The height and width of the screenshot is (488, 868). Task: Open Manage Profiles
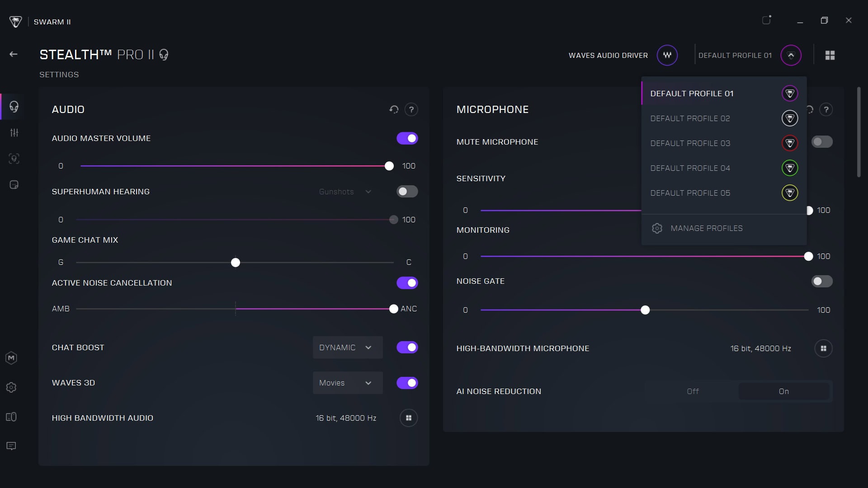pyautogui.click(x=724, y=228)
